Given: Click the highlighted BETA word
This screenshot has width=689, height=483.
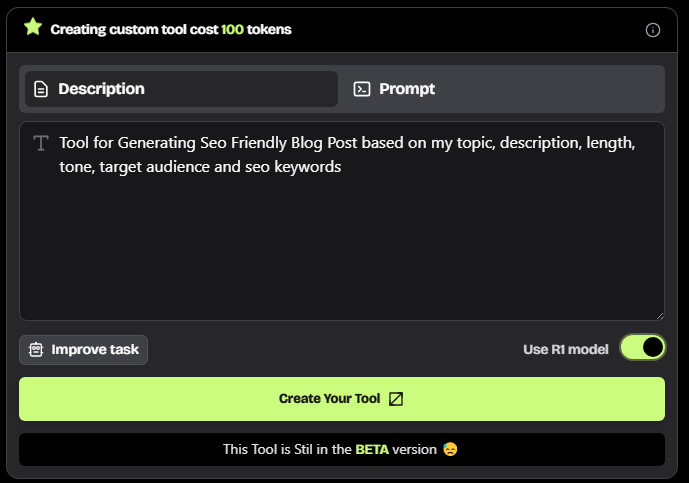Looking at the screenshot, I should 372,449.
